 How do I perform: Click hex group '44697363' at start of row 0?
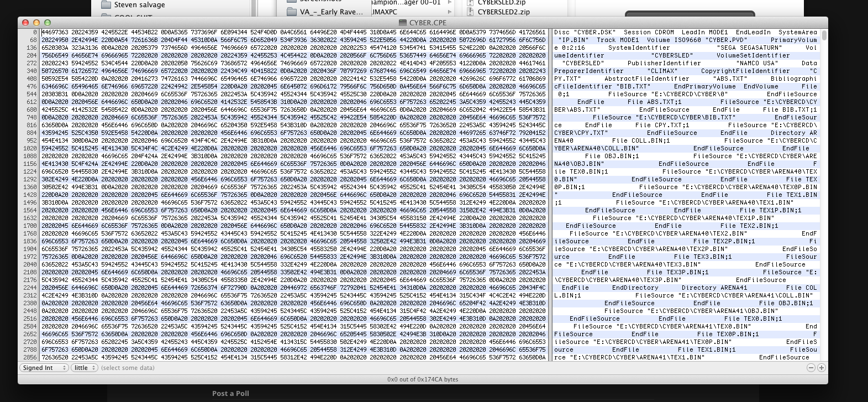click(55, 33)
